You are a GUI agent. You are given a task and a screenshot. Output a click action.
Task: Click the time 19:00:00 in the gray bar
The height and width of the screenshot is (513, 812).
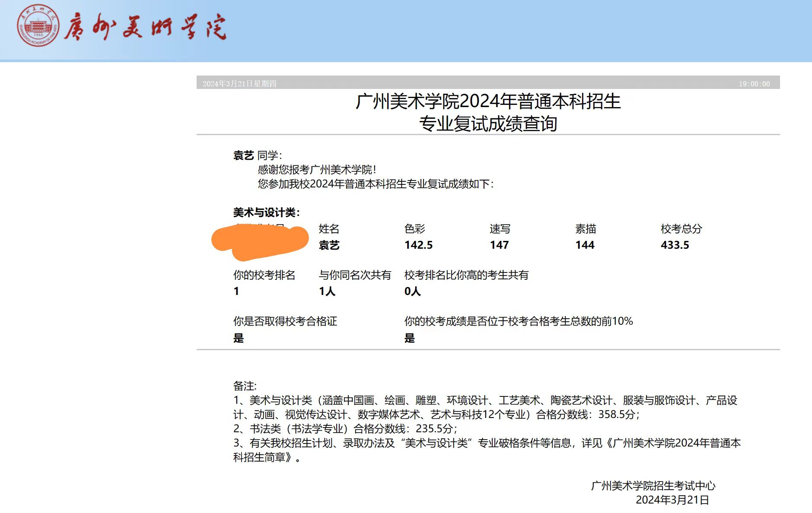click(x=754, y=84)
